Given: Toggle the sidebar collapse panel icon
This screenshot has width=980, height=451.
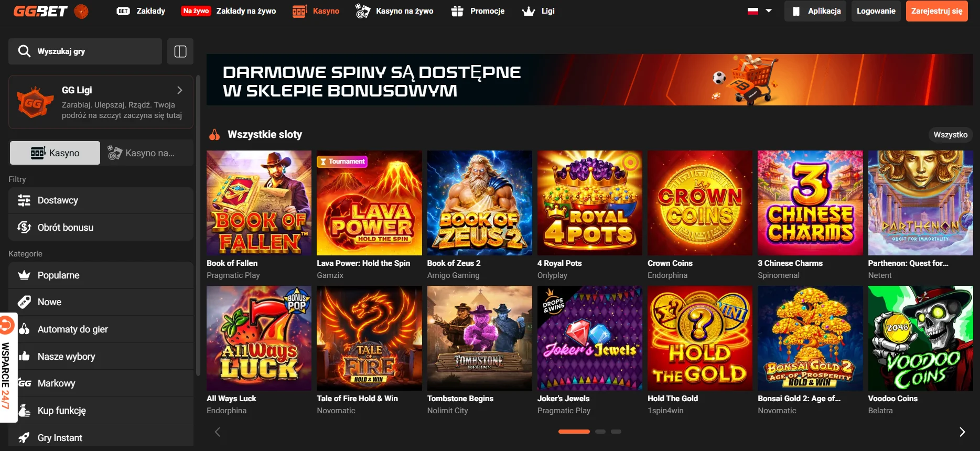Looking at the screenshot, I should [180, 51].
